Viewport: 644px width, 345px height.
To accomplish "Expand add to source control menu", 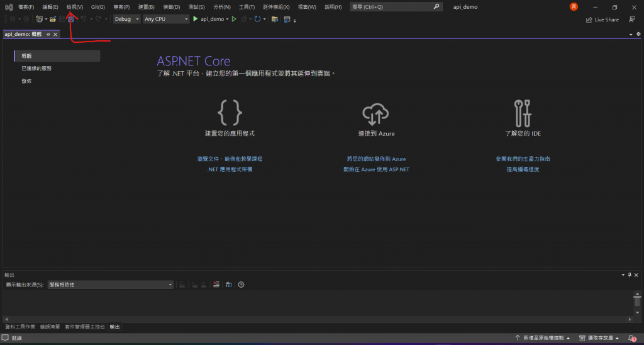I will pyautogui.click(x=542, y=338).
